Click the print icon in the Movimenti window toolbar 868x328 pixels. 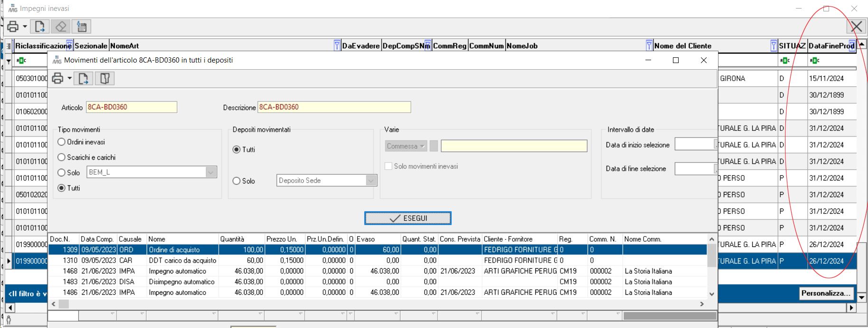point(58,79)
